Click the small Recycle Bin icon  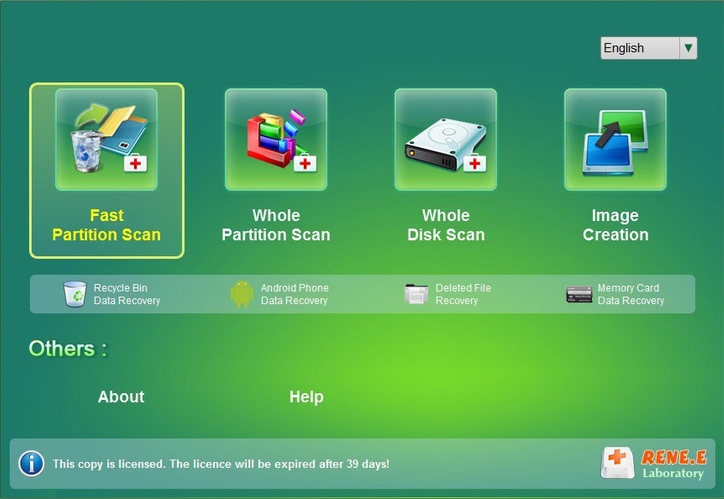(75, 294)
